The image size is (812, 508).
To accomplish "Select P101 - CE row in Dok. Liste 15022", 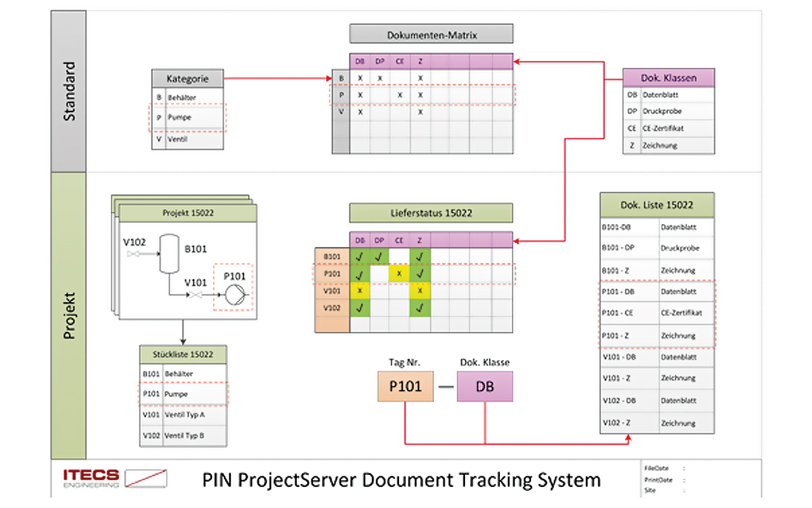I will coord(657,313).
